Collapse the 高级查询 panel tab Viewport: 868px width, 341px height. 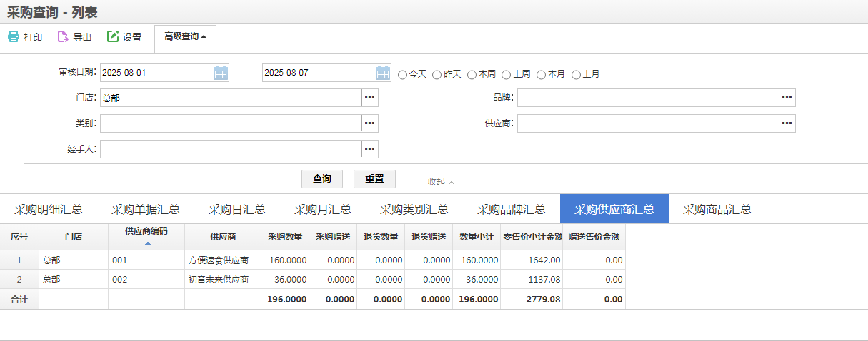185,37
